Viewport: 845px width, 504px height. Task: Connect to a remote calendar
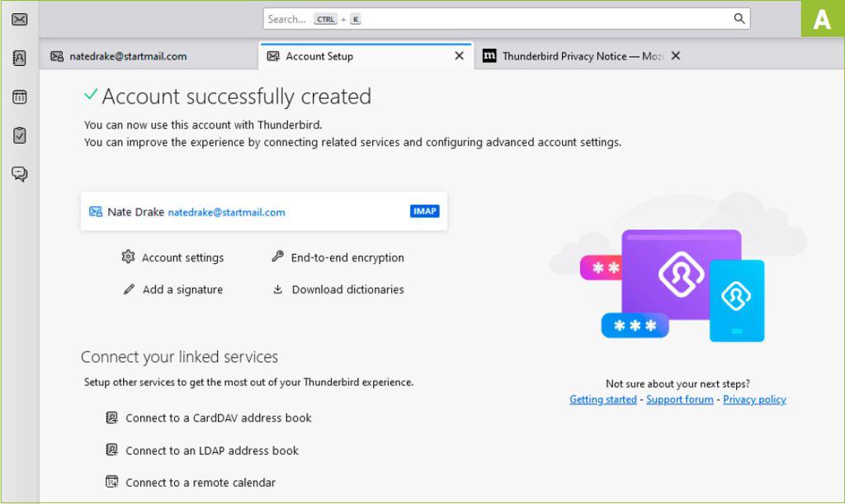191,483
